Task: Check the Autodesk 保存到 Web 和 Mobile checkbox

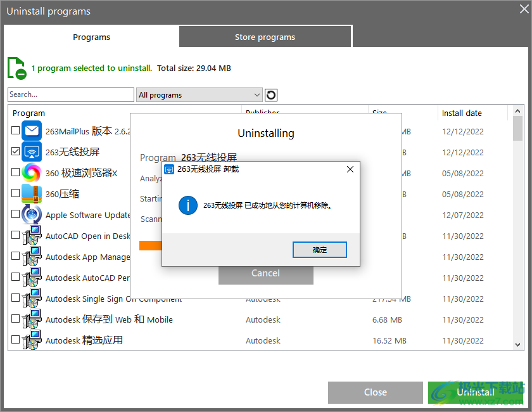Action: pos(15,319)
